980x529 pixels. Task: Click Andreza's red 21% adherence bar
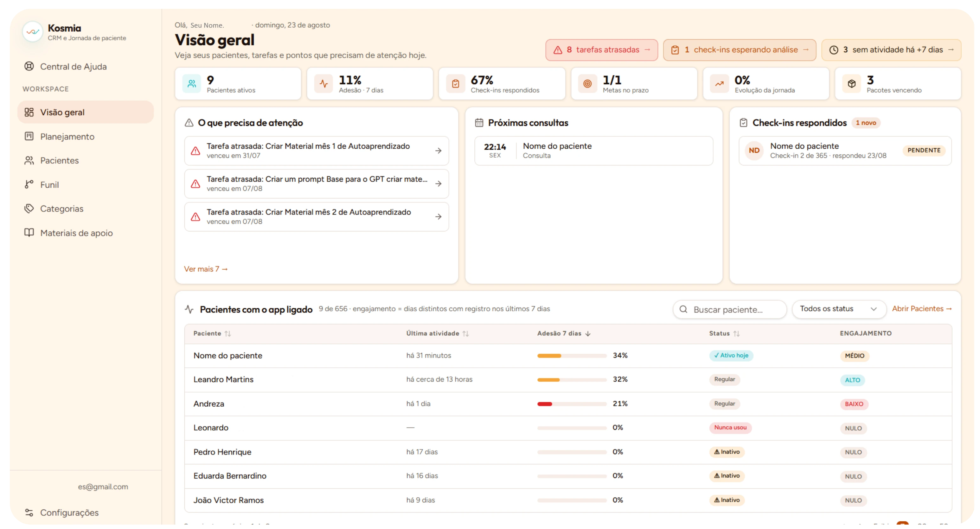coord(572,404)
